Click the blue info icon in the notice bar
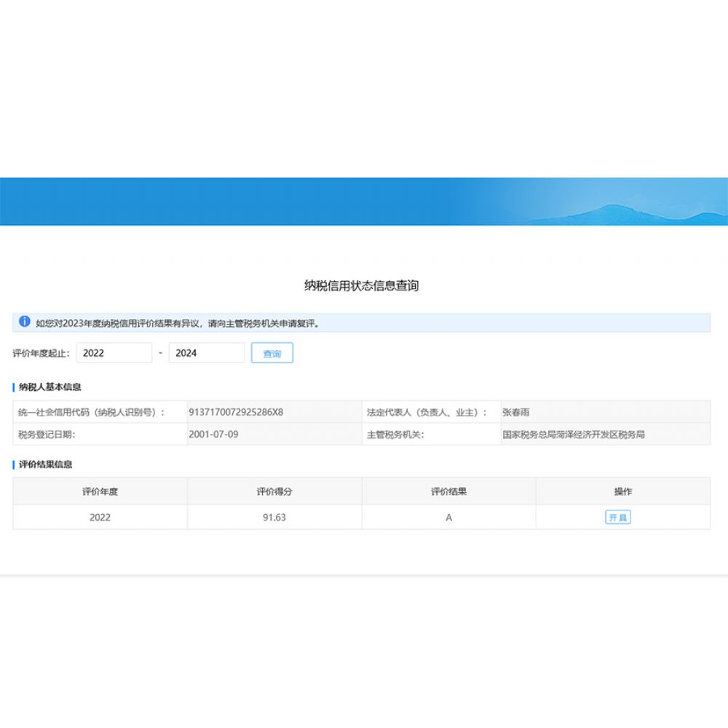The width and height of the screenshot is (728, 728). 24,321
